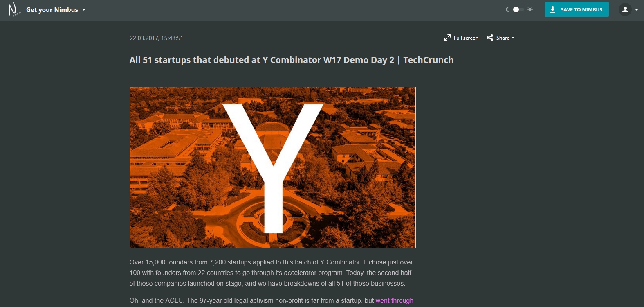Switch to Full screen view
The width and height of the screenshot is (644, 307).
[461, 38]
